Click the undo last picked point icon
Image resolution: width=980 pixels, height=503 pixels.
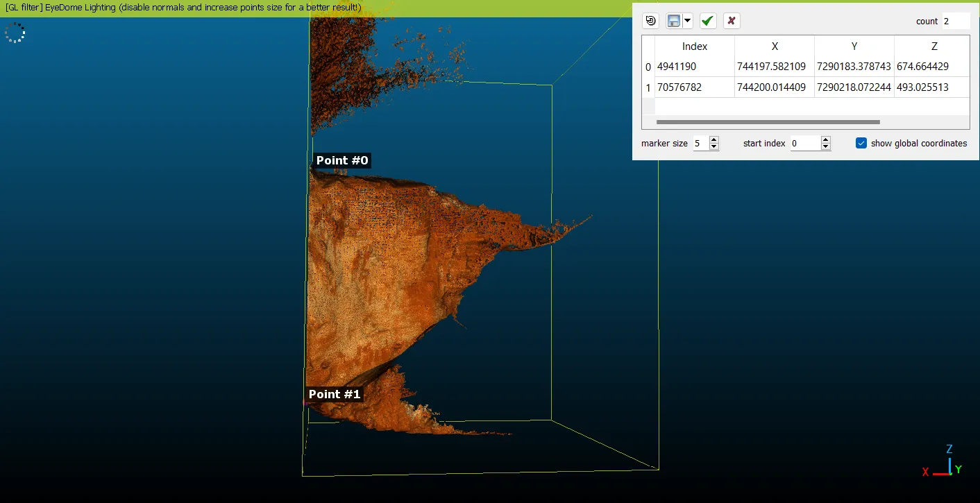tap(650, 21)
